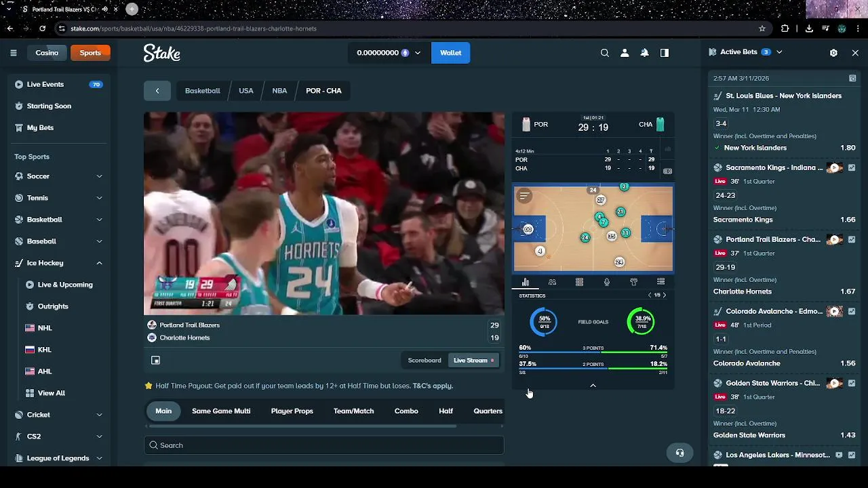Select the Team/Match tab
Viewport: 868px width, 488px height.
tap(353, 411)
